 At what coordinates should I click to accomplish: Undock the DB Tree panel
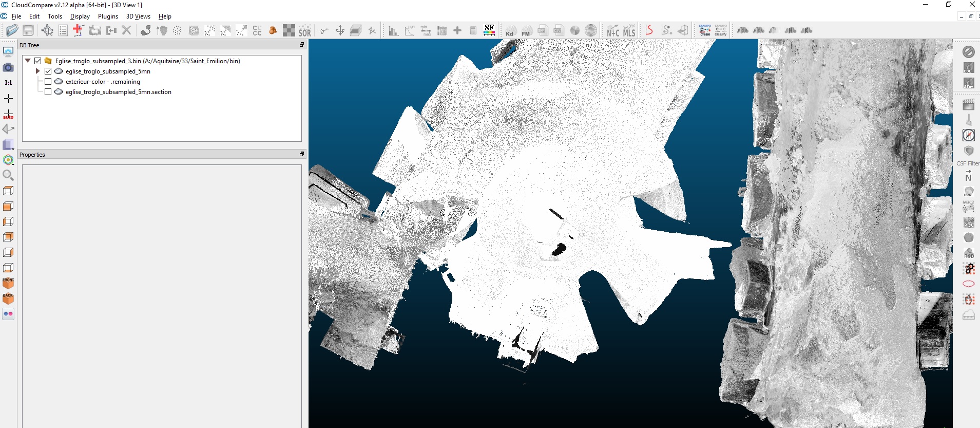pos(301,45)
